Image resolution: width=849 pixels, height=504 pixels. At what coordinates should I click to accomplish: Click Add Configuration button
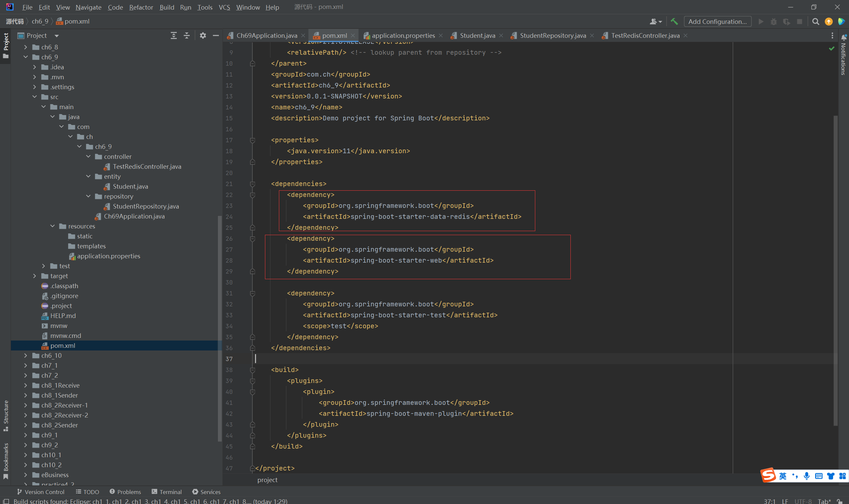pos(717,22)
